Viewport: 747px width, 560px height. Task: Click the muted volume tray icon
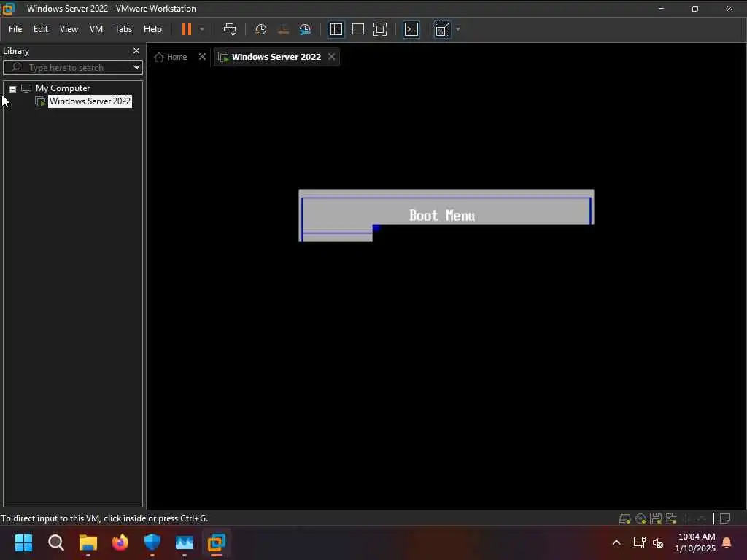(659, 542)
